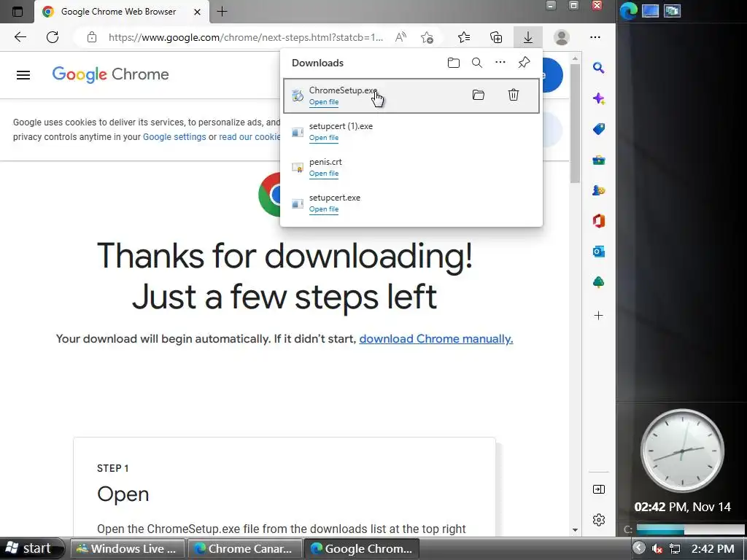
Task: Open sidebar Tools briefcase icon
Action: (x=599, y=160)
